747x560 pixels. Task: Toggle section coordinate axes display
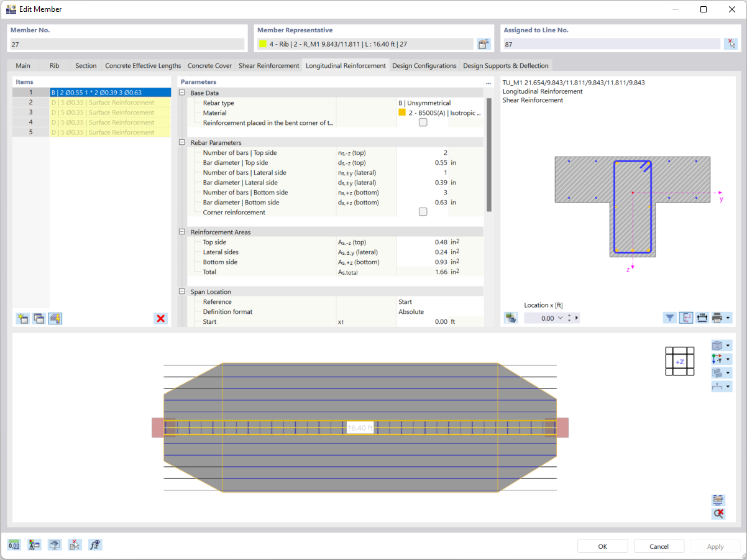point(686,318)
